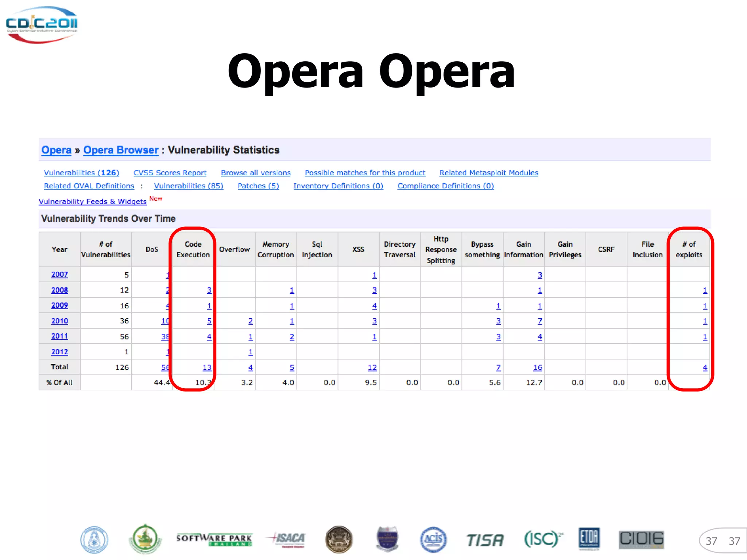
Task: Click the Memory Corruption column header
Action: (276, 249)
